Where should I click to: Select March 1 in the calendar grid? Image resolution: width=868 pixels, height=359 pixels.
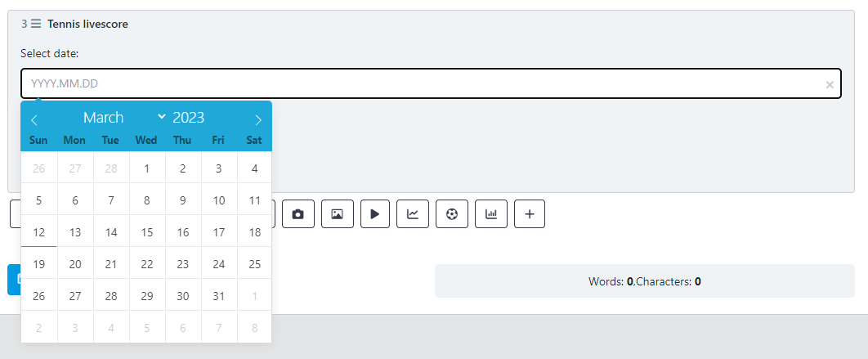[146, 168]
